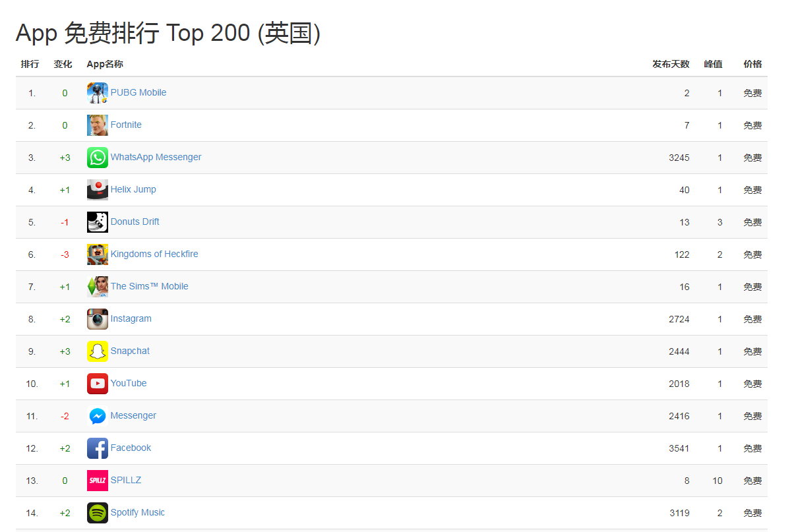Select the release days value 2416

coord(679,416)
